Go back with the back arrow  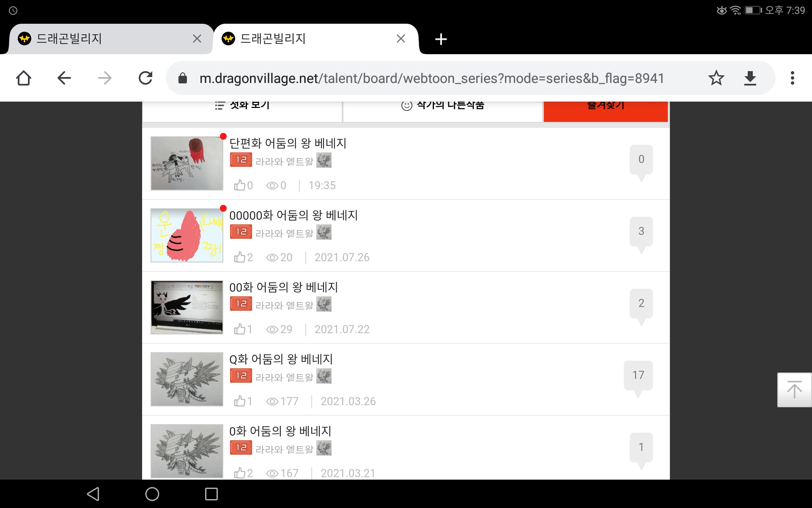(x=64, y=78)
